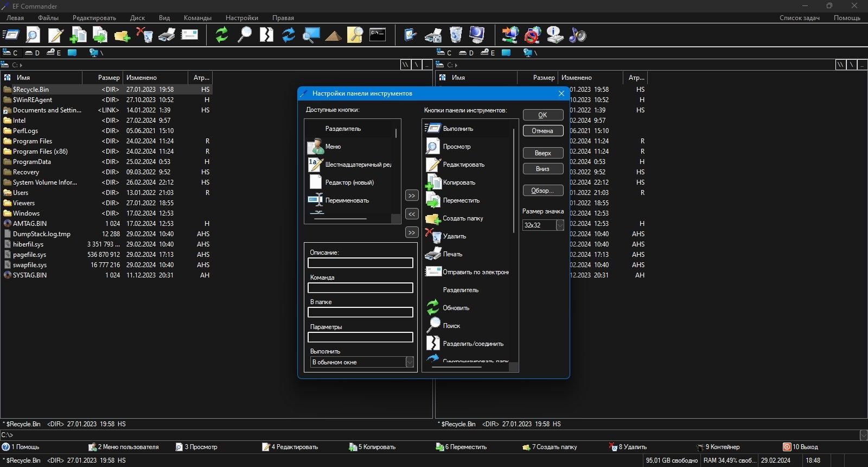Image resolution: width=868 pixels, height=467 pixels.
Task: Click the Move files icon in main toolbar
Action: [100, 35]
